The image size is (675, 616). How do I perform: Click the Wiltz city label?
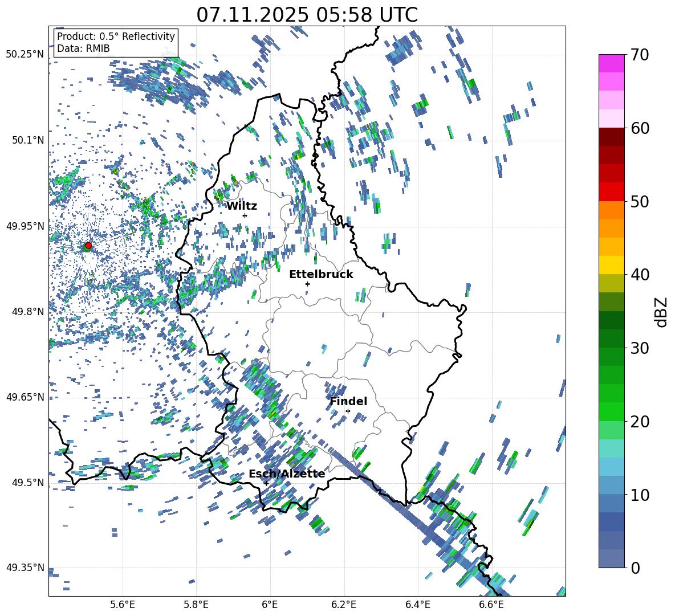[x=242, y=206]
